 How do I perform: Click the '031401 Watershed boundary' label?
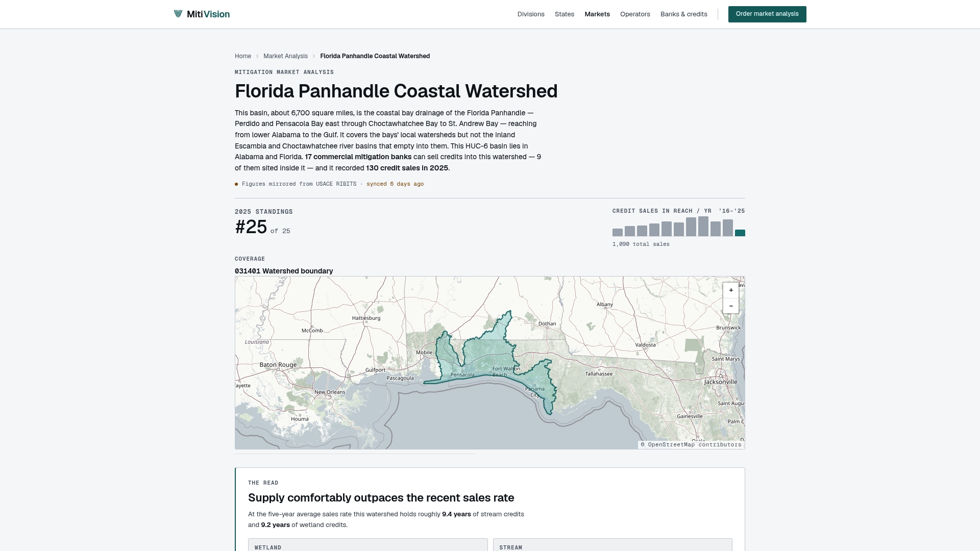[x=284, y=271]
